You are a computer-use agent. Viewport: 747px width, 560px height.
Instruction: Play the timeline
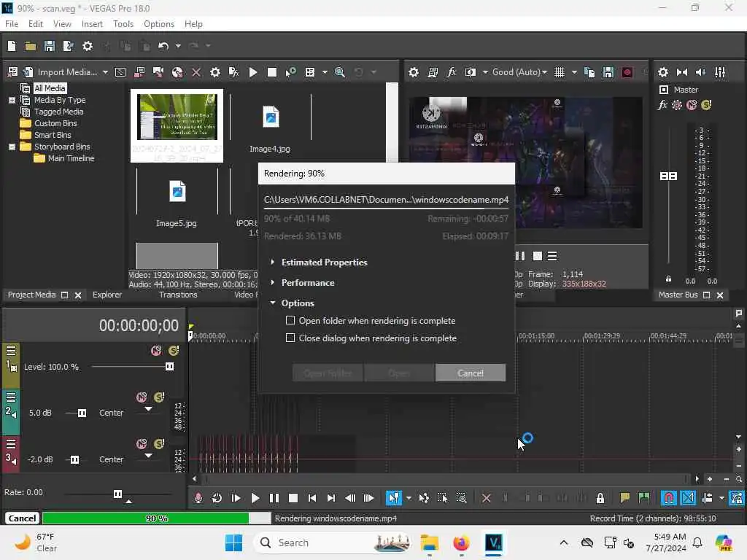[x=255, y=498]
